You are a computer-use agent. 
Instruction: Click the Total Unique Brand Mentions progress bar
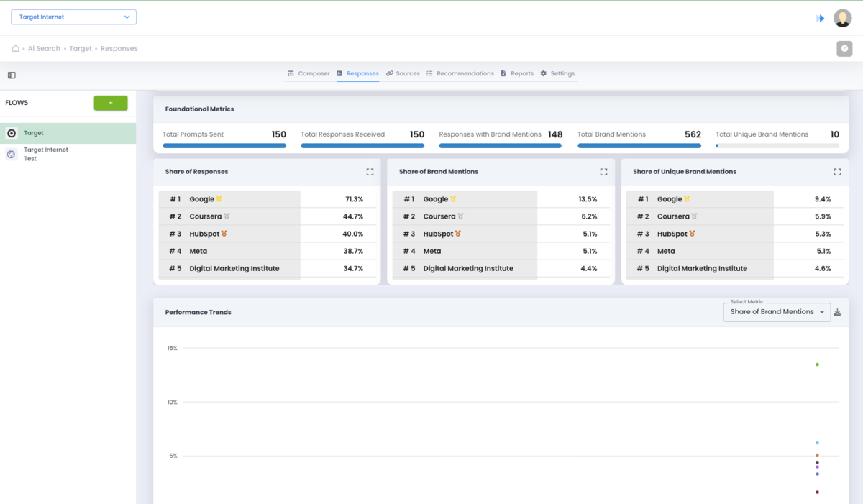777,145
